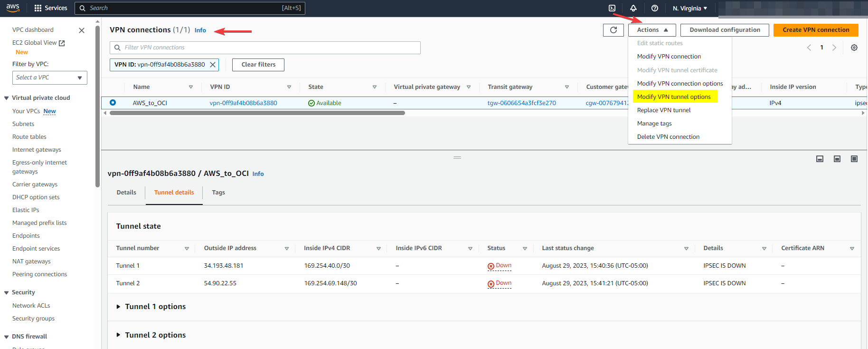
Task: Click Create VPN connection button
Action: pos(815,30)
